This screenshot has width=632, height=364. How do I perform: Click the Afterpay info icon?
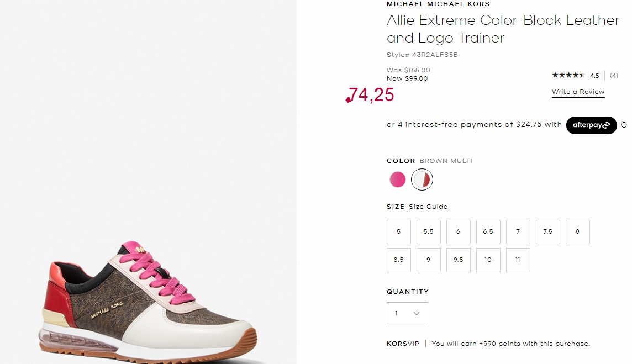[x=624, y=125]
